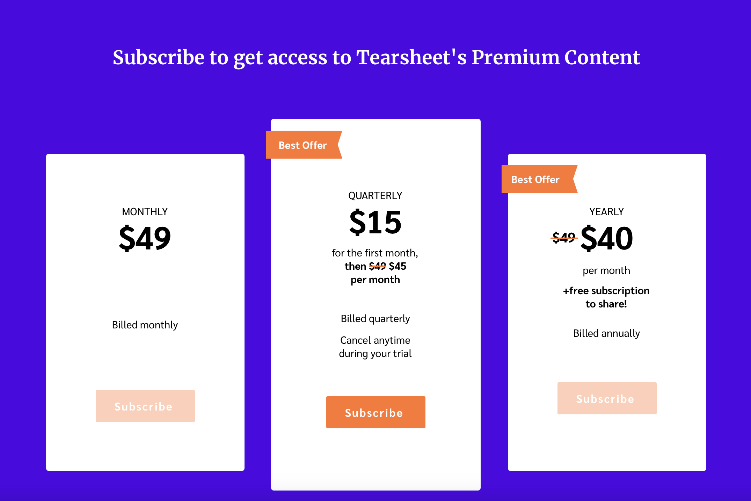Select the $40 Yearly price
Image resolution: width=751 pixels, height=501 pixels.
coord(606,239)
